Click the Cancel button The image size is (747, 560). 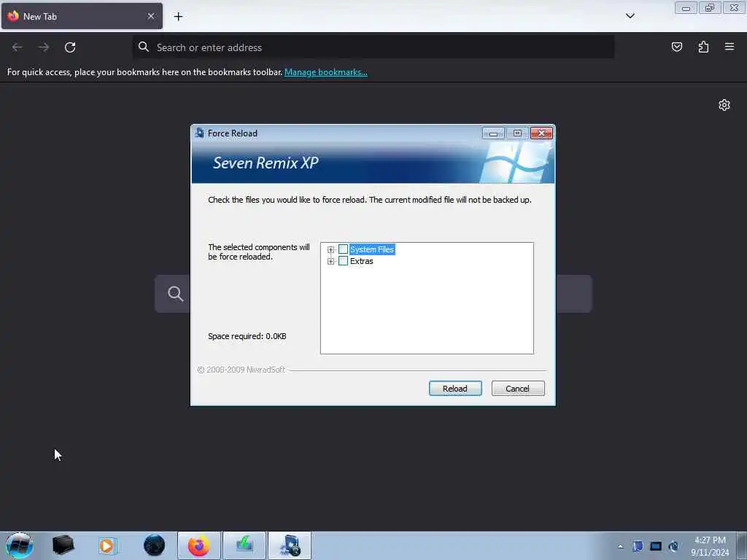coord(517,389)
